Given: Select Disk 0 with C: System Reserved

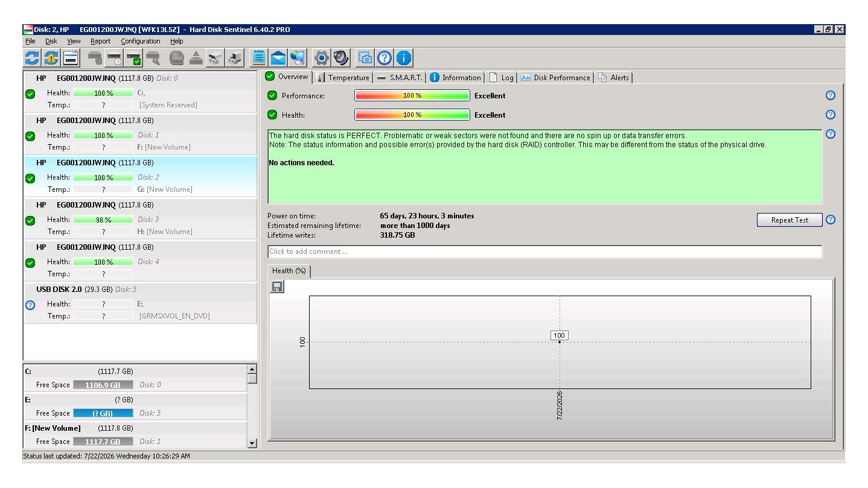Looking at the screenshot, I should click(140, 91).
